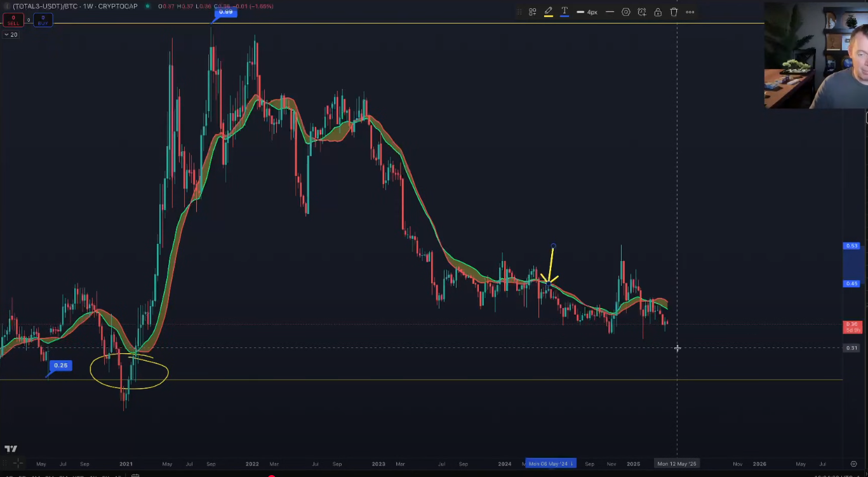Toggle the green market status indicator
Image resolution: width=868 pixels, height=477 pixels.
point(147,6)
